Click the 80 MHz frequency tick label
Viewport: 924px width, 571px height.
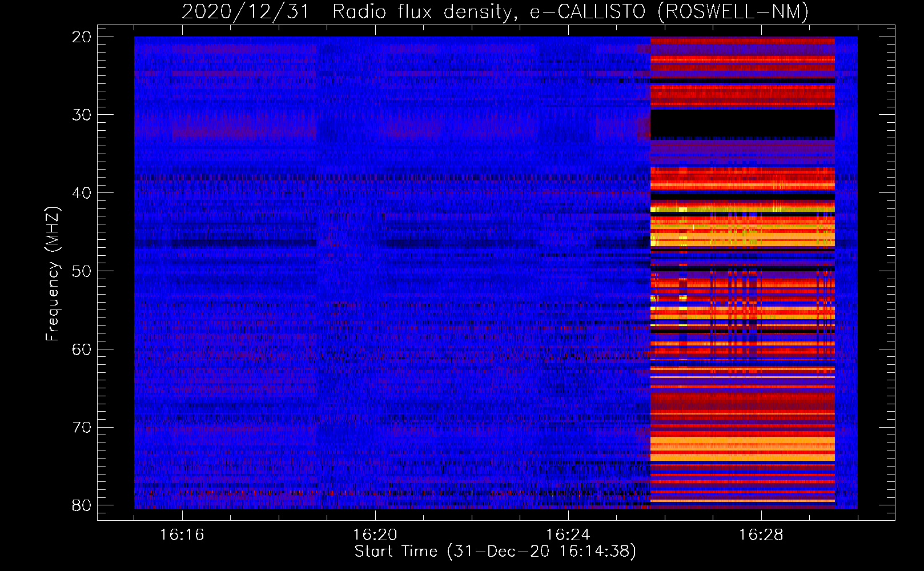pyautogui.click(x=82, y=505)
